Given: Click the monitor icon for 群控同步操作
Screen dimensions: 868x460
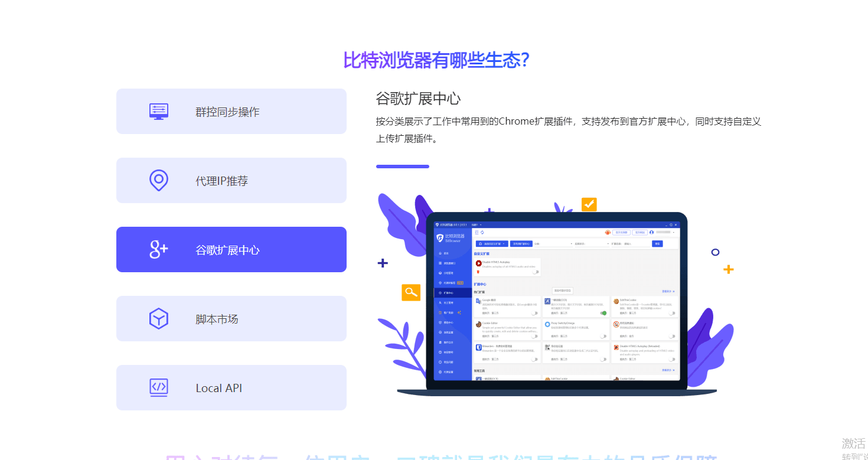Looking at the screenshot, I should 159,112.
